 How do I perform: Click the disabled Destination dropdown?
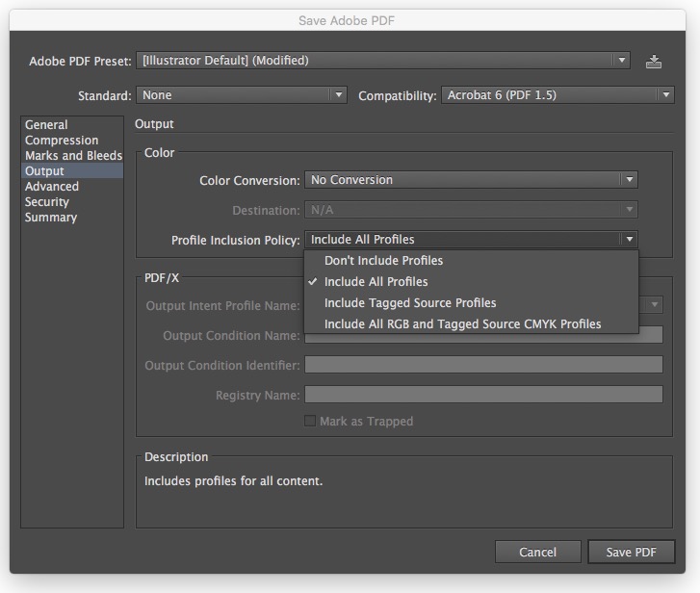tap(471, 210)
